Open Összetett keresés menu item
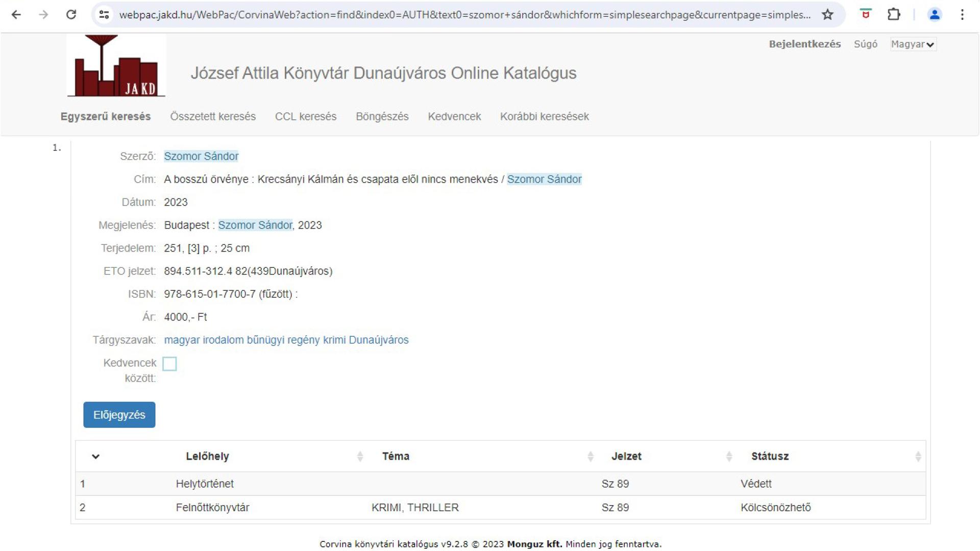This screenshot has width=980, height=551. point(213,116)
